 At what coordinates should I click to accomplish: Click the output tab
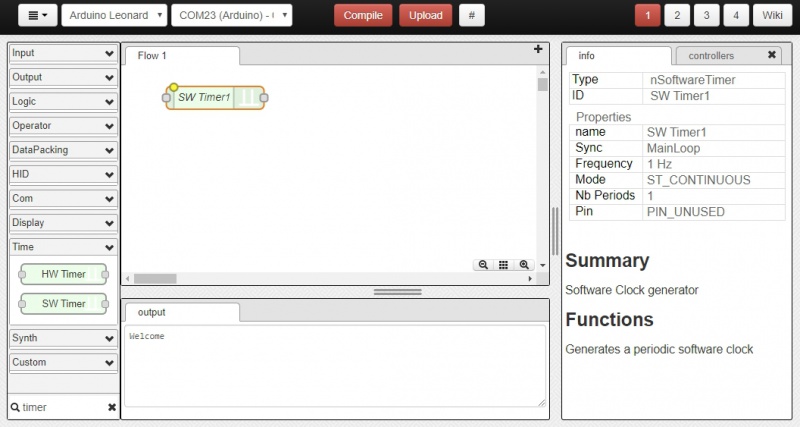[182, 312]
